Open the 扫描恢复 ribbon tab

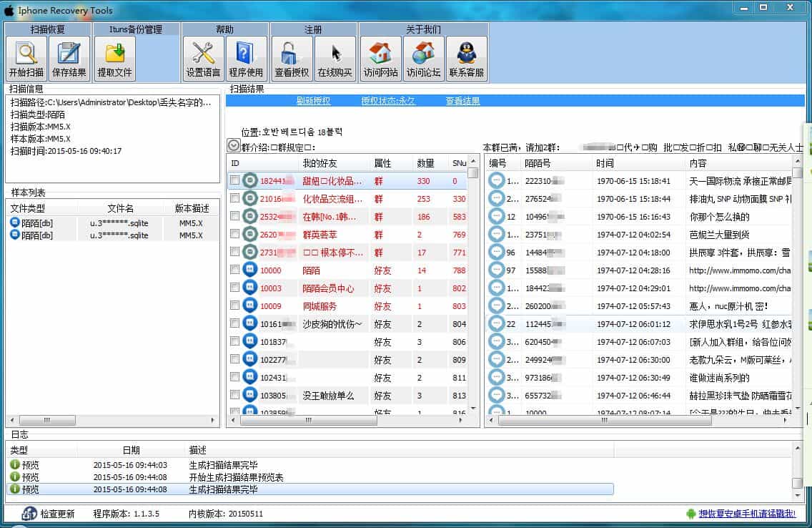pos(48,29)
